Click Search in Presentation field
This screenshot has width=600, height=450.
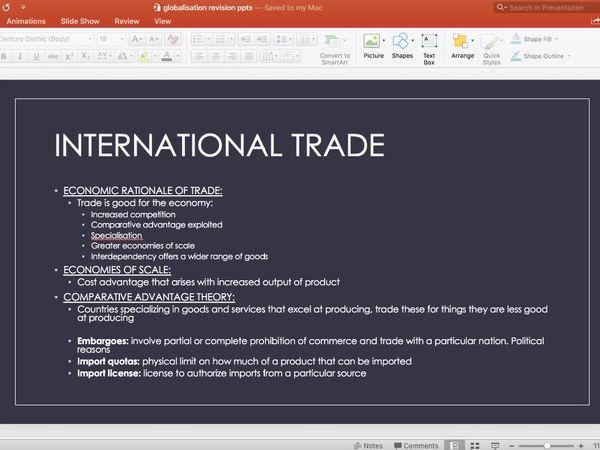pos(547,7)
